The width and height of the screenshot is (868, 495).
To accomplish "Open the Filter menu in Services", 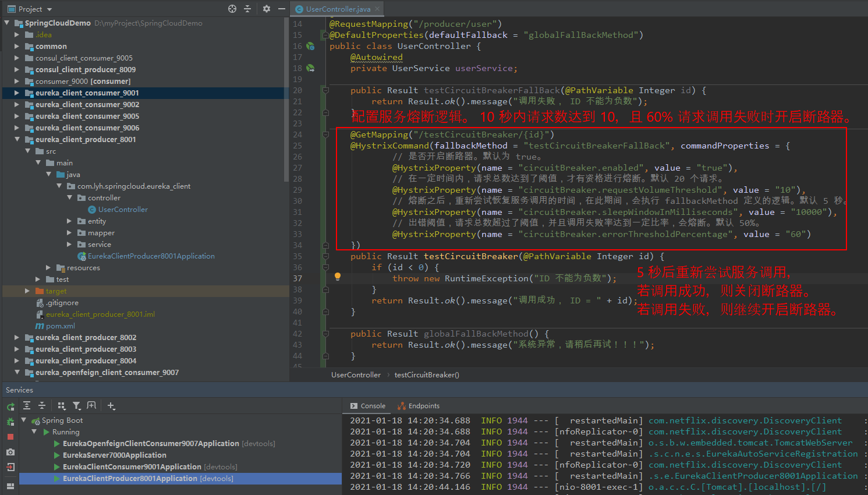I will (x=77, y=406).
